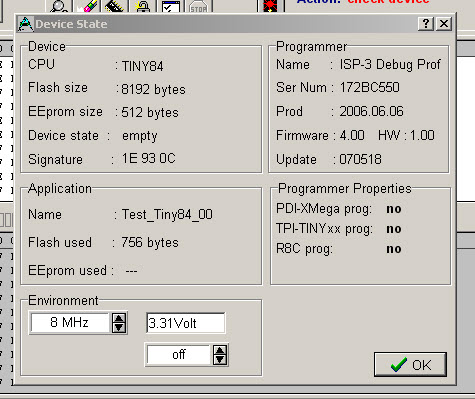Click the magnifier check-device toolbar icon
Screen dimensions: 475x399
59,6
